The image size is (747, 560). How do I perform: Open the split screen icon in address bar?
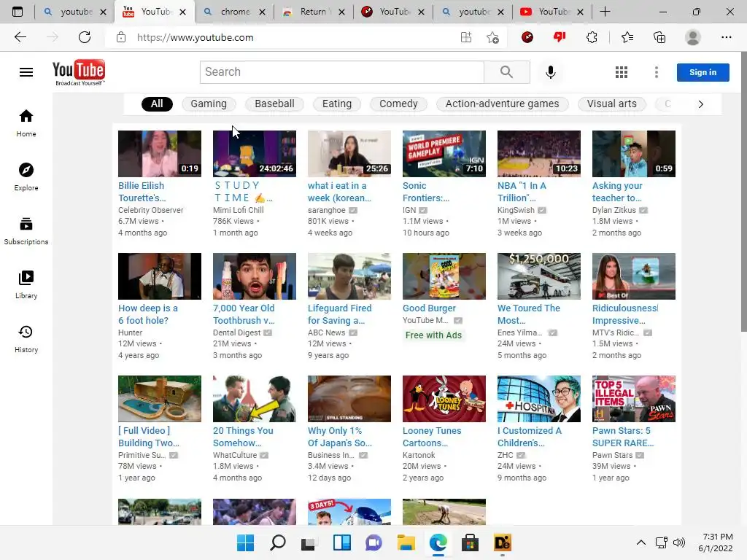point(466,37)
